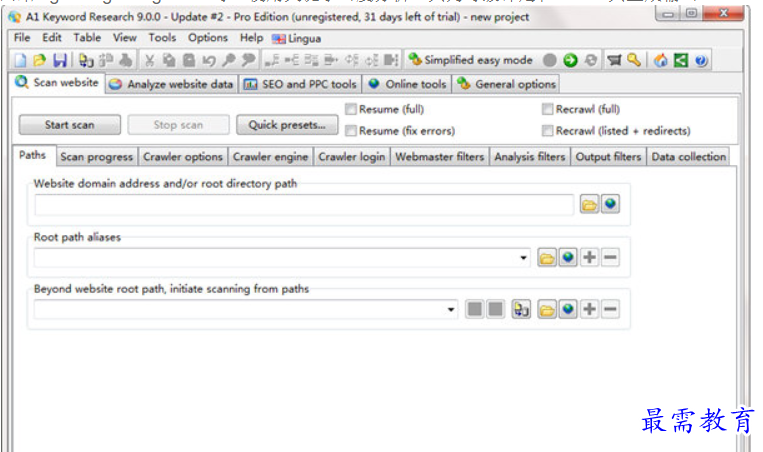Open the Options menu

pos(208,37)
